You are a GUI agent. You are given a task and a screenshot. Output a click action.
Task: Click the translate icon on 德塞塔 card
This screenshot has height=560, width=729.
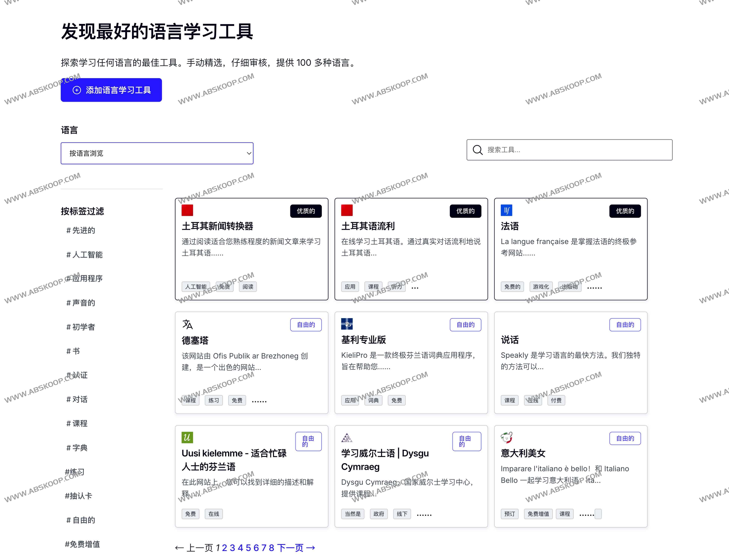click(x=187, y=324)
